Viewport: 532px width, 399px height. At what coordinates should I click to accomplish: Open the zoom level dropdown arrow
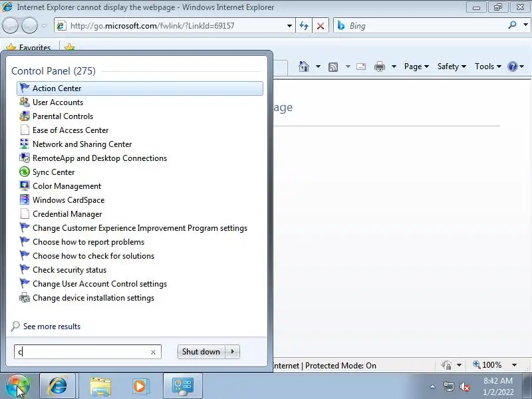click(514, 365)
